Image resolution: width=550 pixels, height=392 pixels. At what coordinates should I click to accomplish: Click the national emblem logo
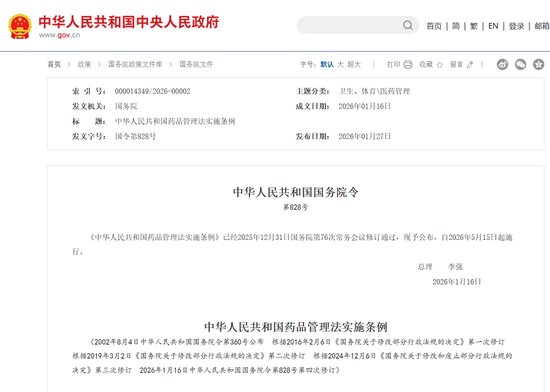pos(20,26)
